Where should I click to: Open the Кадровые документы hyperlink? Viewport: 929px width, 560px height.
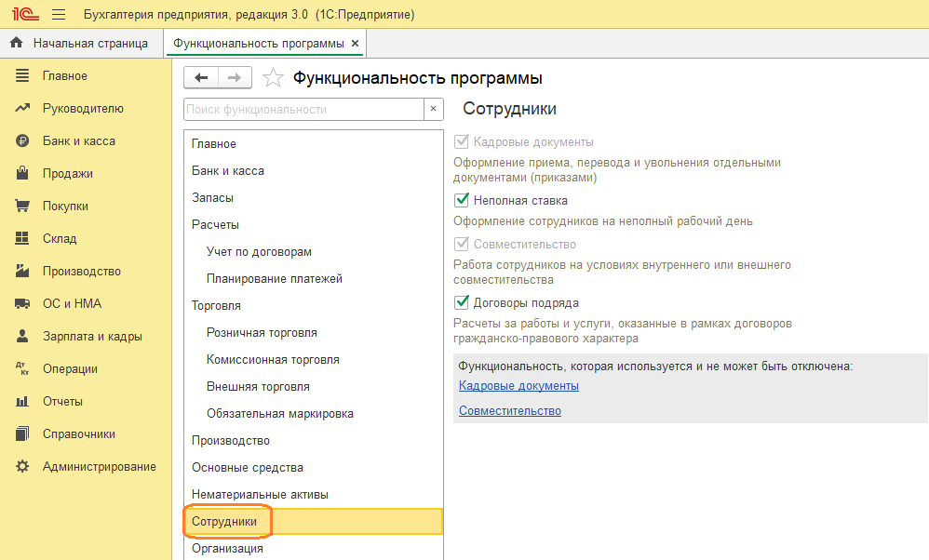[518, 386]
